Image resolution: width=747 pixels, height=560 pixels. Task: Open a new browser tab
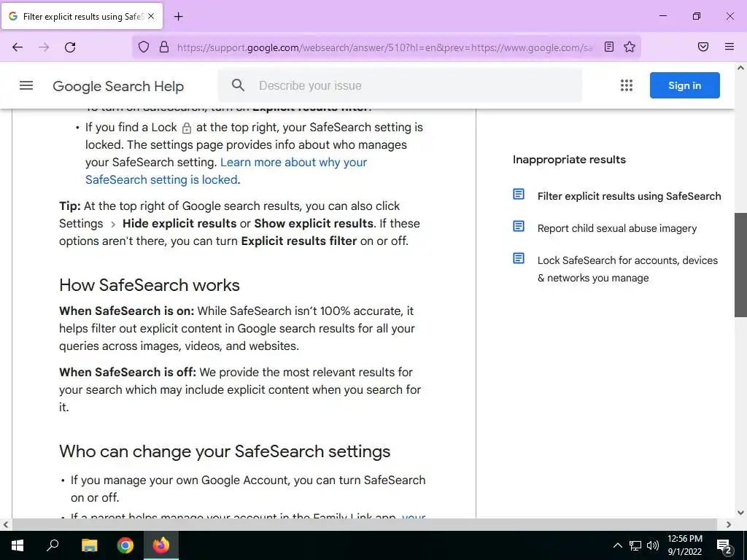tap(178, 17)
